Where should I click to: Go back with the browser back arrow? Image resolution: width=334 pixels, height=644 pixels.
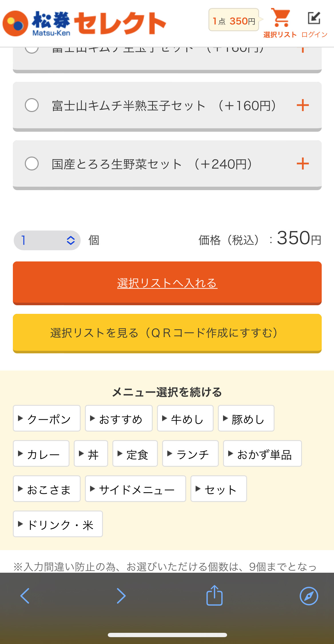click(x=25, y=596)
